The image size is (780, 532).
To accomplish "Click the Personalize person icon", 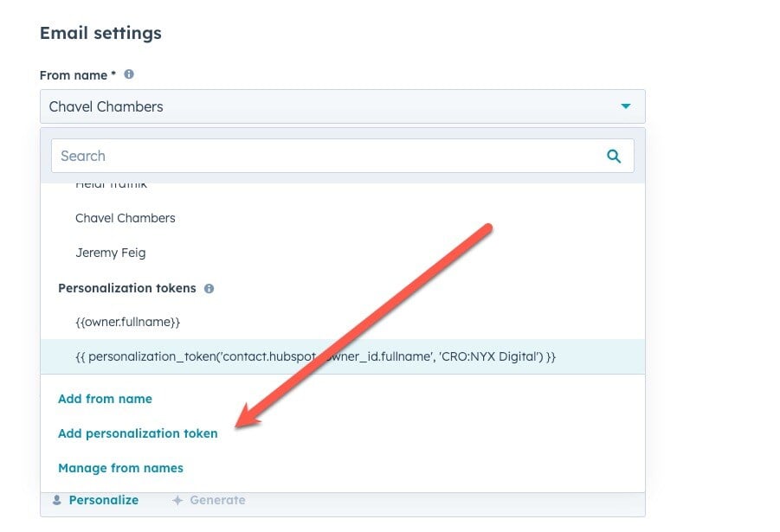I will point(56,500).
